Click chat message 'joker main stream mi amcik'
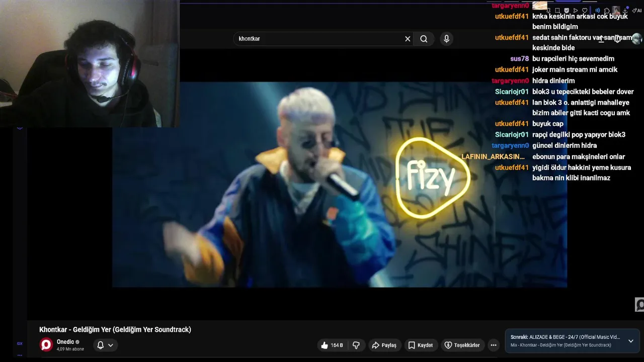Viewport: 644px width, 362px height. point(575,70)
